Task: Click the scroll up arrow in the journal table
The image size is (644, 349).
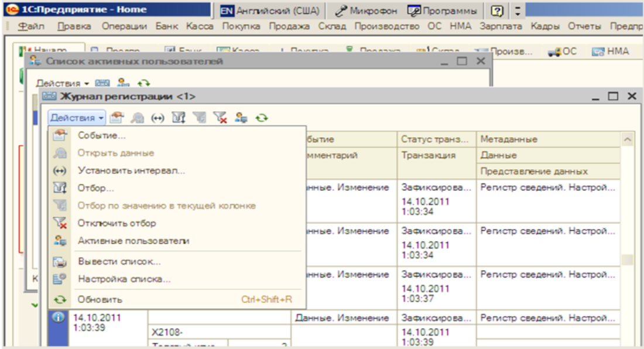Action: 628,139
